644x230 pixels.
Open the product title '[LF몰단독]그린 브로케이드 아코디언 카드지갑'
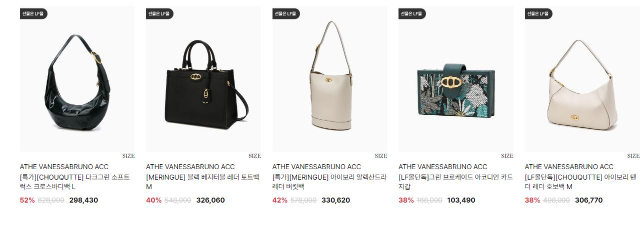click(455, 182)
